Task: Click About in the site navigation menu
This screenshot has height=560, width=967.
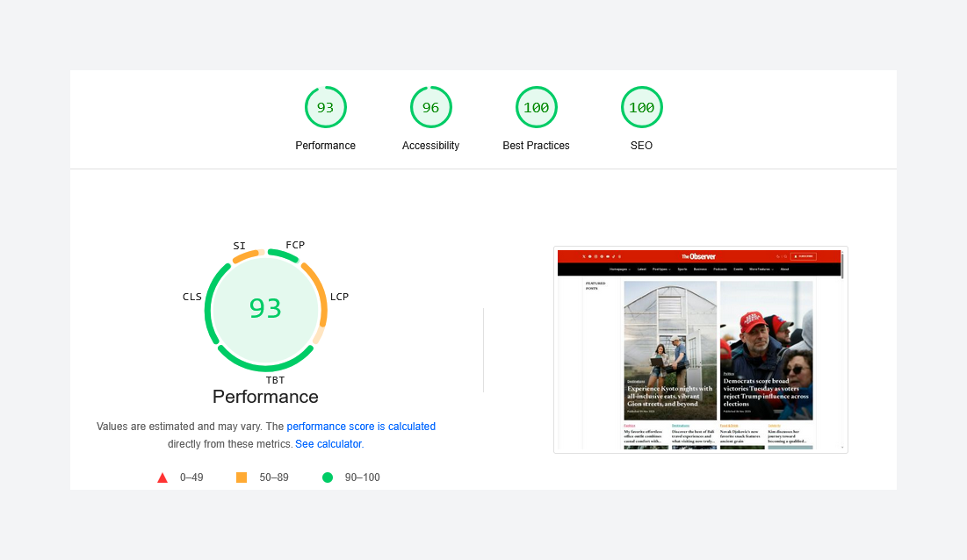Action: [x=783, y=269]
